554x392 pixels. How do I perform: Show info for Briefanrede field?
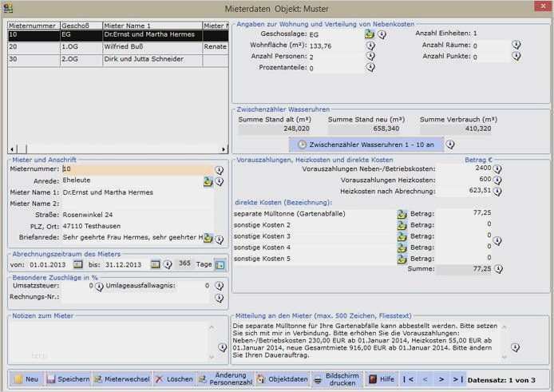point(219,240)
